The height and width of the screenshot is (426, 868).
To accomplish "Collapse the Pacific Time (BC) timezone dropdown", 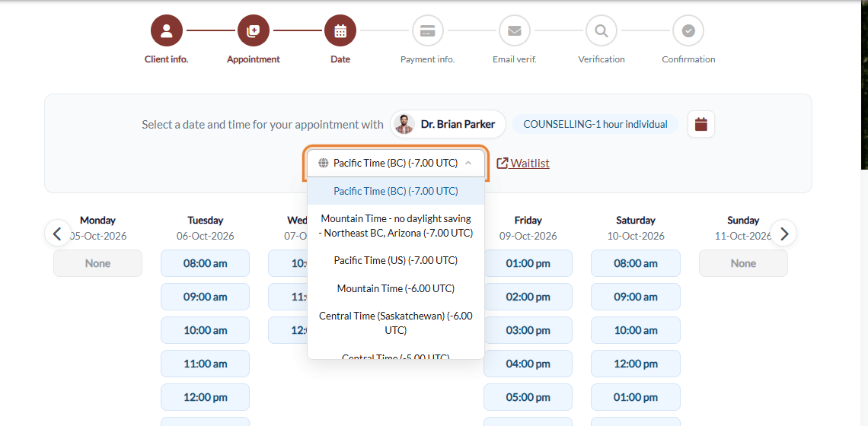I will (x=396, y=164).
